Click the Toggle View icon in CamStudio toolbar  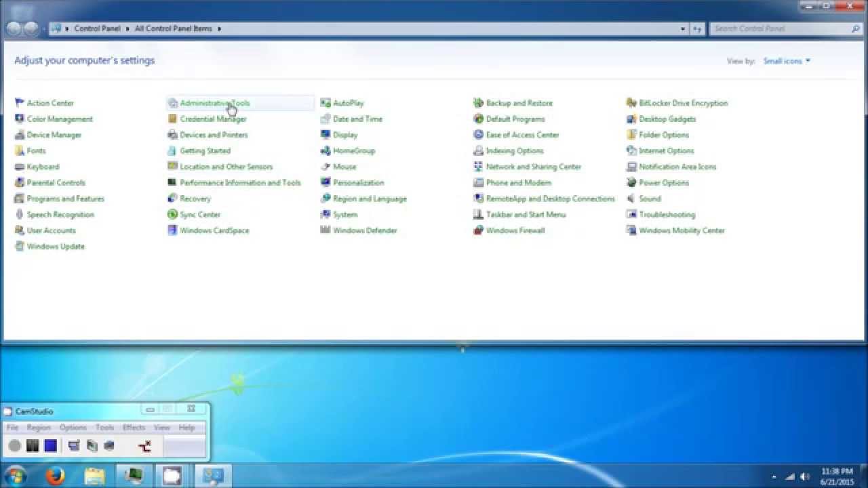[74, 445]
